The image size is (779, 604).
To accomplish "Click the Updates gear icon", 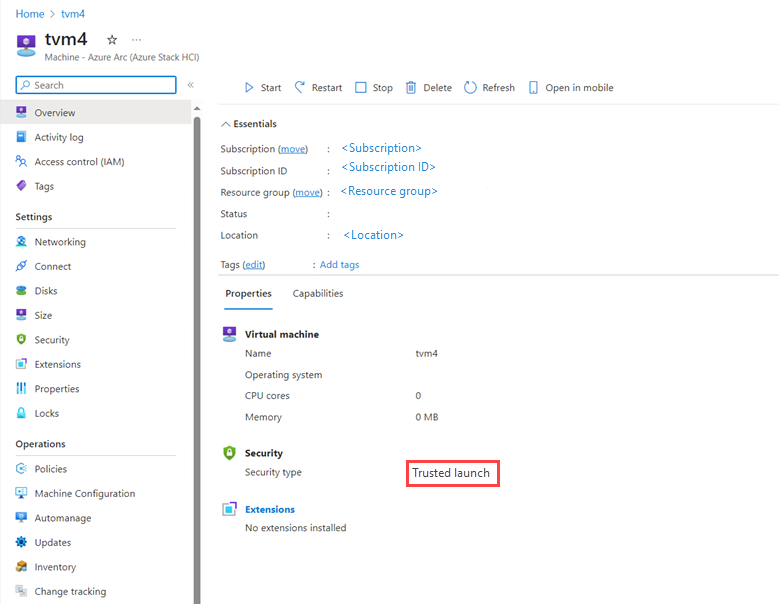I will pos(21,542).
